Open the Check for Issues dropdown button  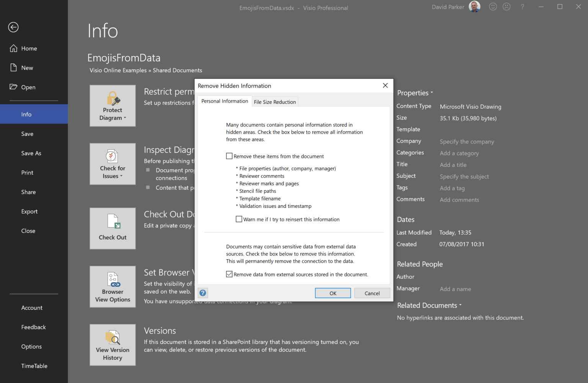point(113,164)
